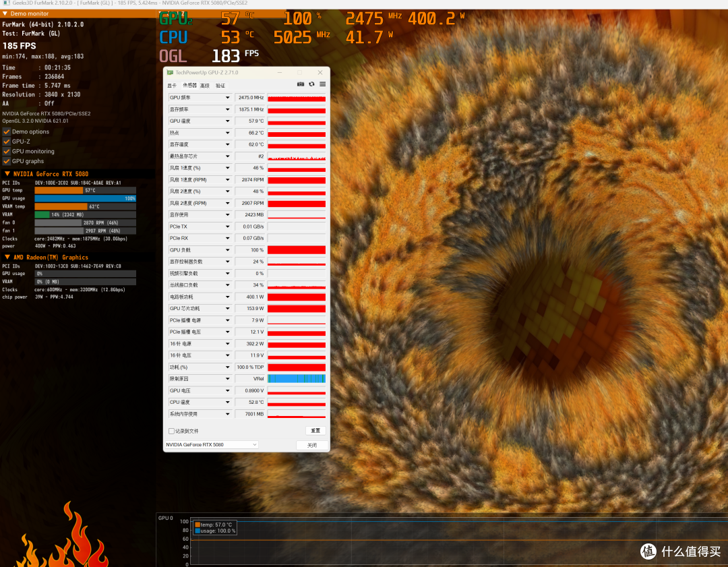Click the GPU 负载 red history graph
Image resolution: width=728 pixels, height=567 pixels.
click(x=297, y=250)
